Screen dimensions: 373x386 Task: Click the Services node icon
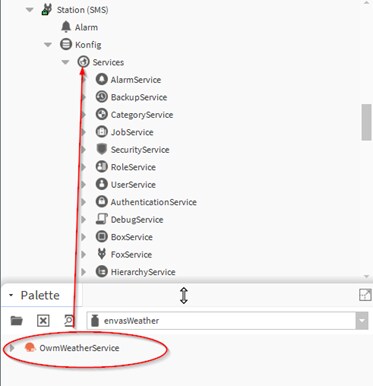pos(83,62)
